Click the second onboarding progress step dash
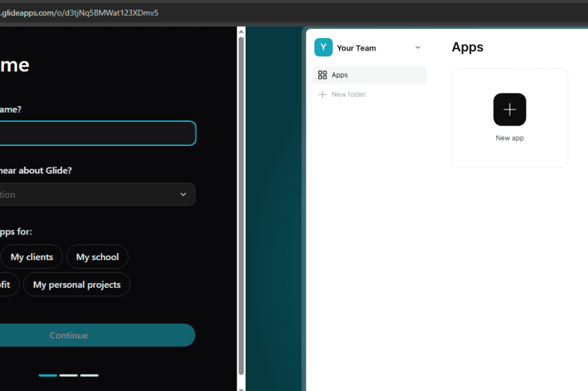Image resolution: width=588 pixels, height=391 pixels. coord(68,375)
